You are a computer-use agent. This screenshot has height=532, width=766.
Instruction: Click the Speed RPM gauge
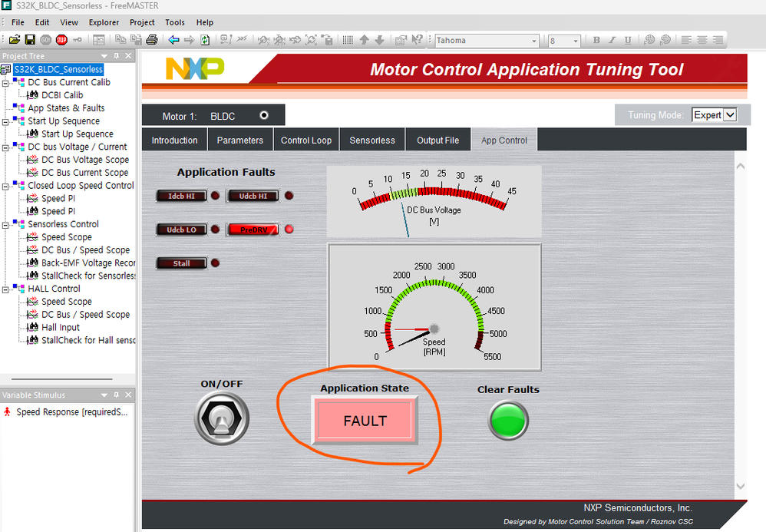tap(434, 308)
